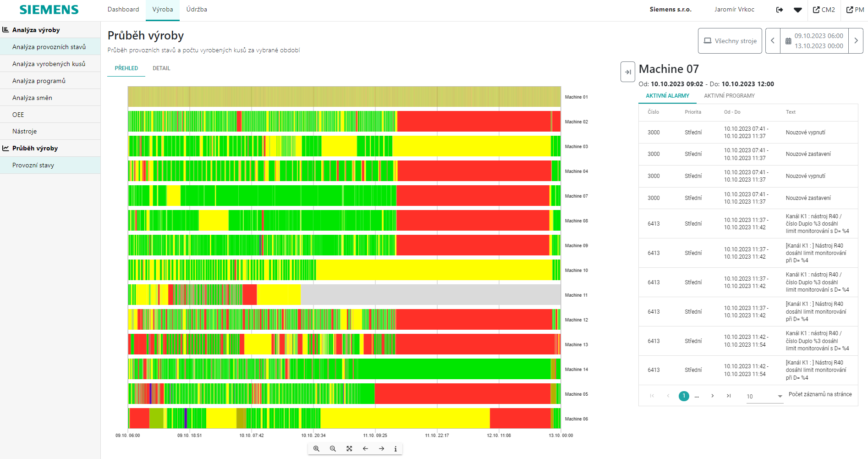Viewport: 868px width, 459px height.
Task: Open the date range picker
Action: click(814, 41)
